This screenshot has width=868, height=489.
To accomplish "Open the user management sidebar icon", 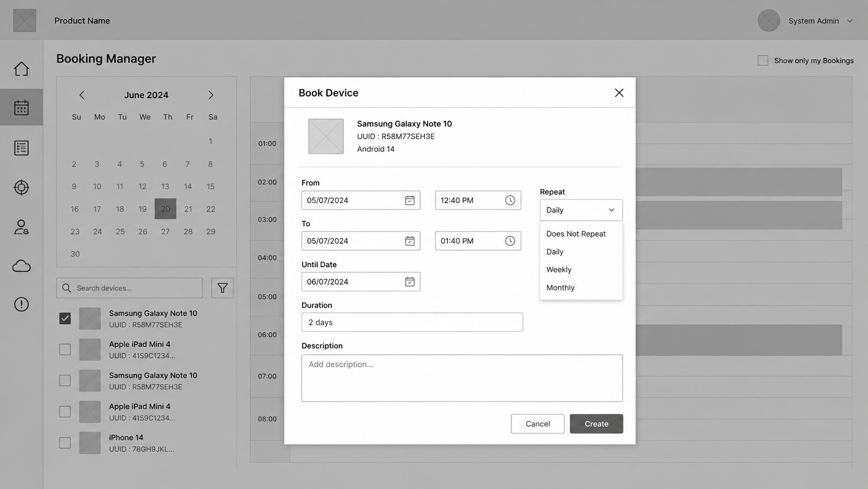I will pyautogui.click(x=21, y=227).
